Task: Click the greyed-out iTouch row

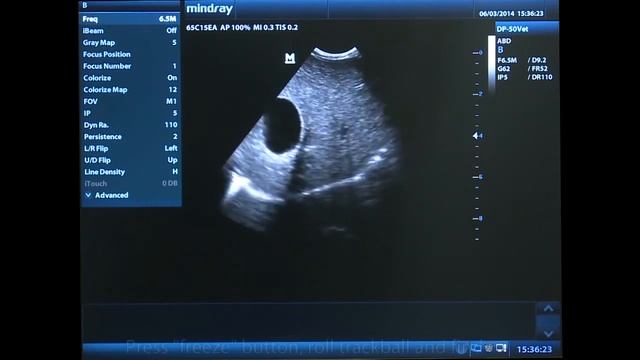Action: click(130, 184)
